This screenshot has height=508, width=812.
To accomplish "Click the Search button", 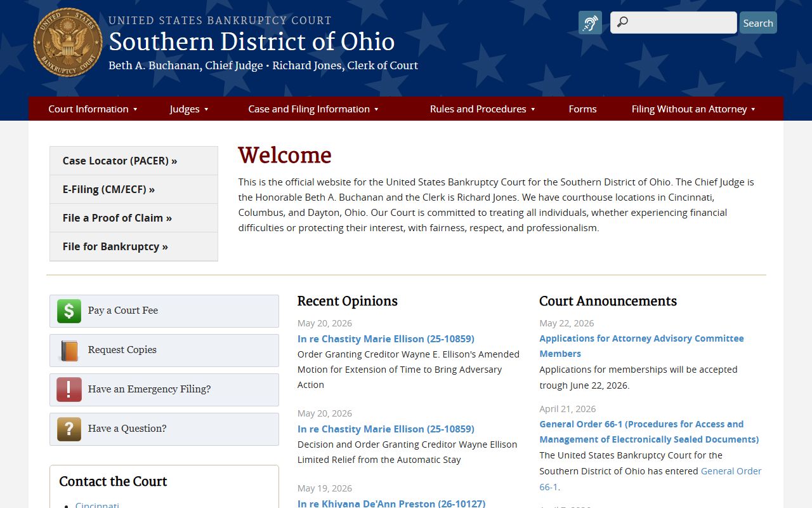I will [x=758, y=23].
